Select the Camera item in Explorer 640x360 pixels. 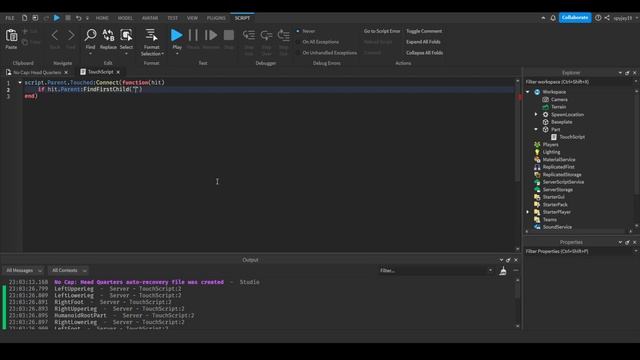click(559, 100)
